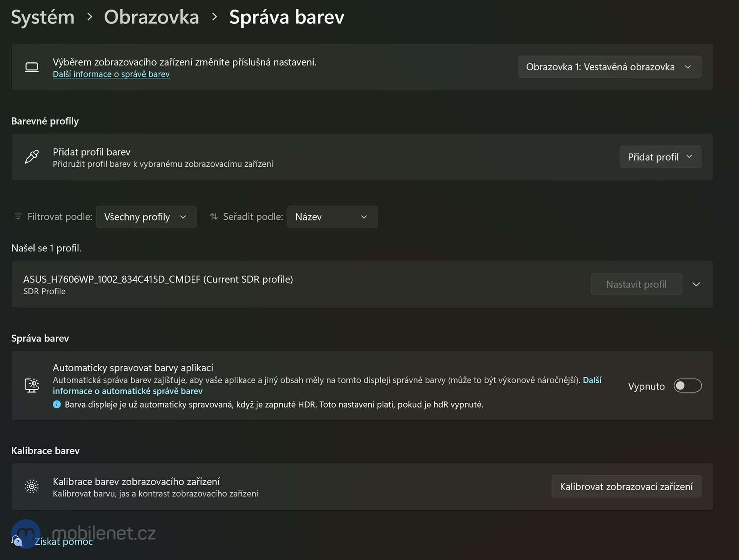This screenshot has height=560, width=739.
Task: Click the automatic color management monitor icon
Action: pos(32,385)
